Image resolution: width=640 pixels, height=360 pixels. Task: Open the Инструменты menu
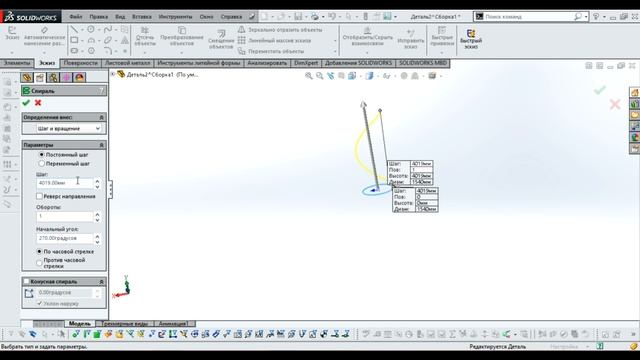[176, 17]
